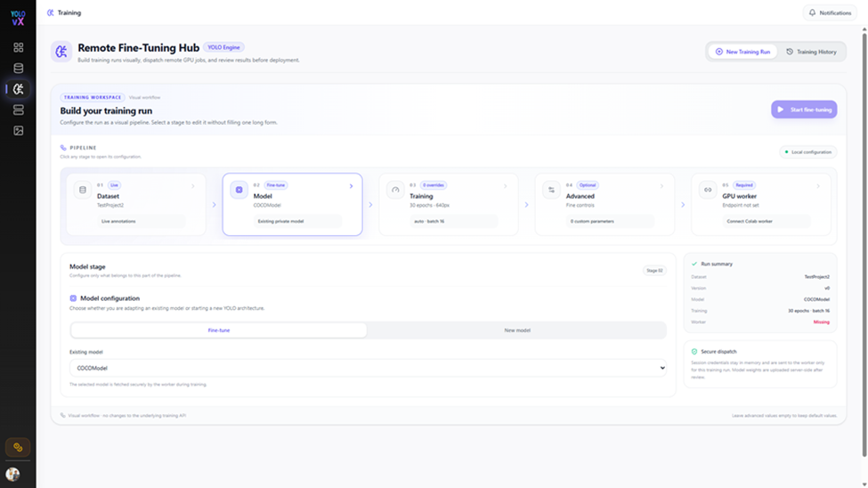Image resolution: width=868 pixels, height=488 pixels.
Task: Click the Fine-tune badge on Model card
Action: coord(276,185)
